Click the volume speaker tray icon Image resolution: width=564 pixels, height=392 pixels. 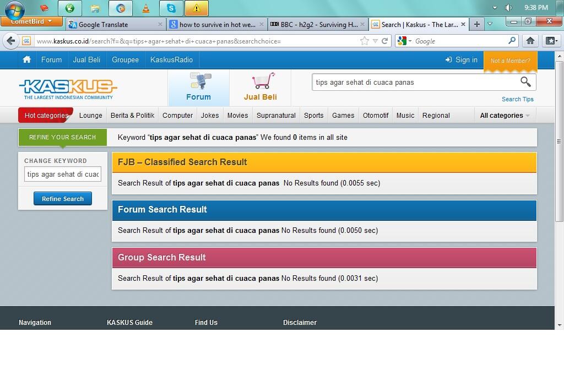(508, 8)
